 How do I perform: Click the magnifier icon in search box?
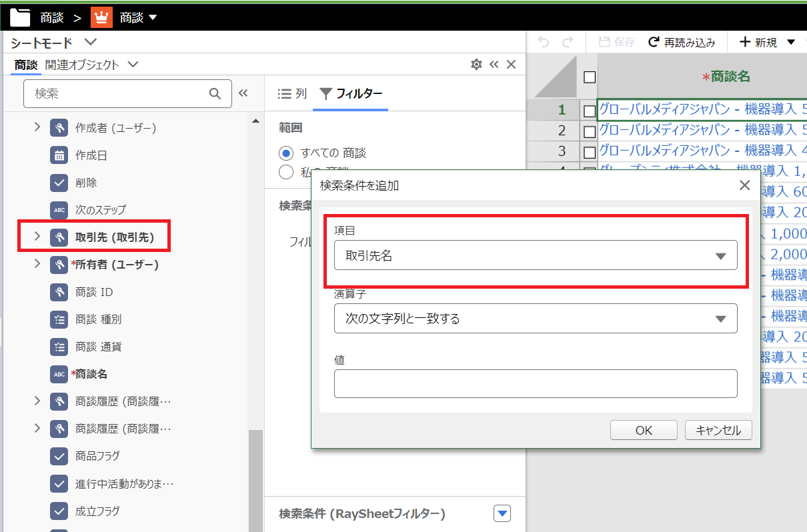coord(215,94)
